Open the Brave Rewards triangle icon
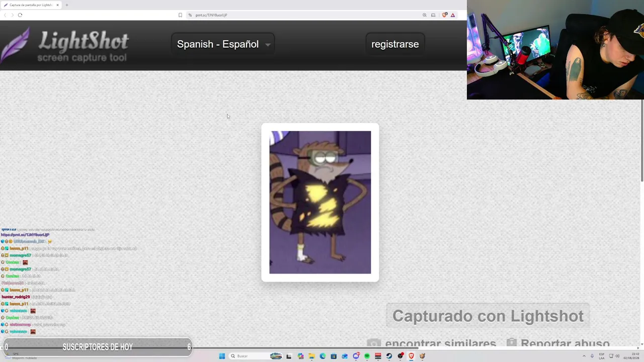The height and width of the screenshot is (362, 644). pos(453,15)
